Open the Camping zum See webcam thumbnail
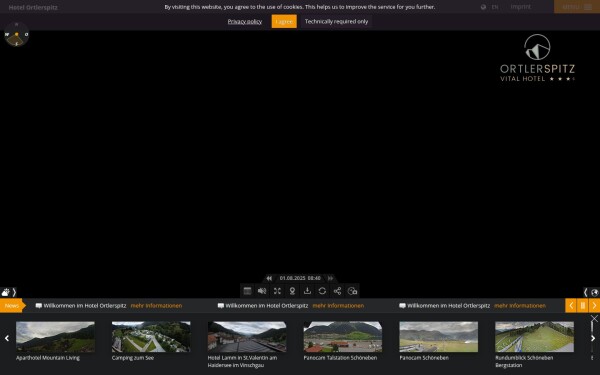This screenshot has height=375, width=600. [151, 337]
